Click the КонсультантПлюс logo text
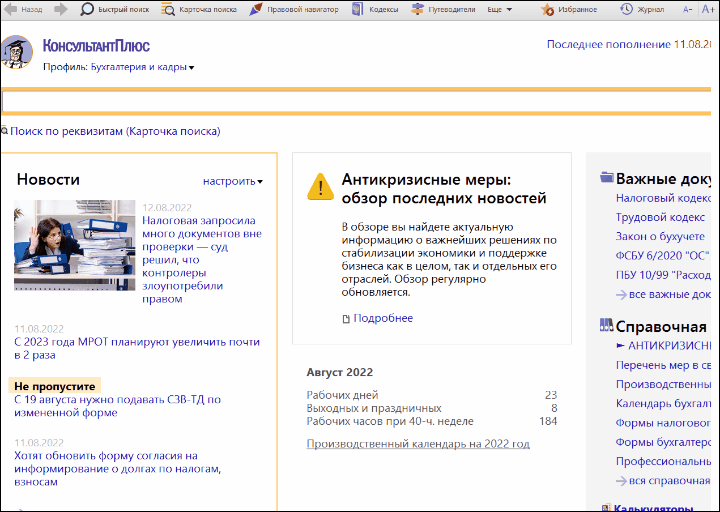The image size is (720, 512). coord(96,46)
